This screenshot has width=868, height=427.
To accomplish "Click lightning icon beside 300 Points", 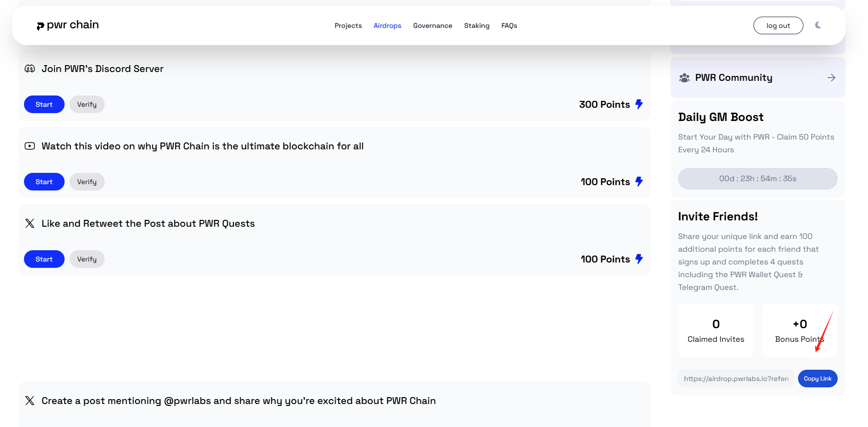I will click(x=639, y=104).
